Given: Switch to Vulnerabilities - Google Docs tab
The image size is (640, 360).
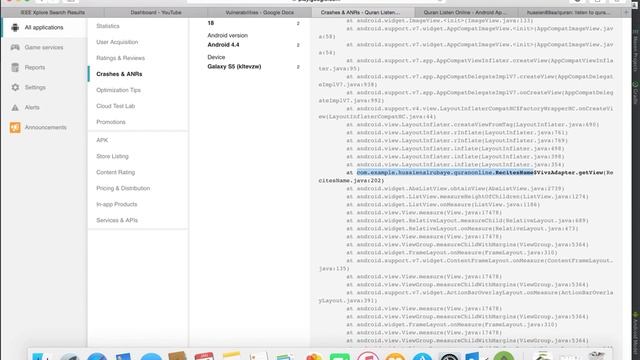Looking at the screenshot, I should point(260,13).
